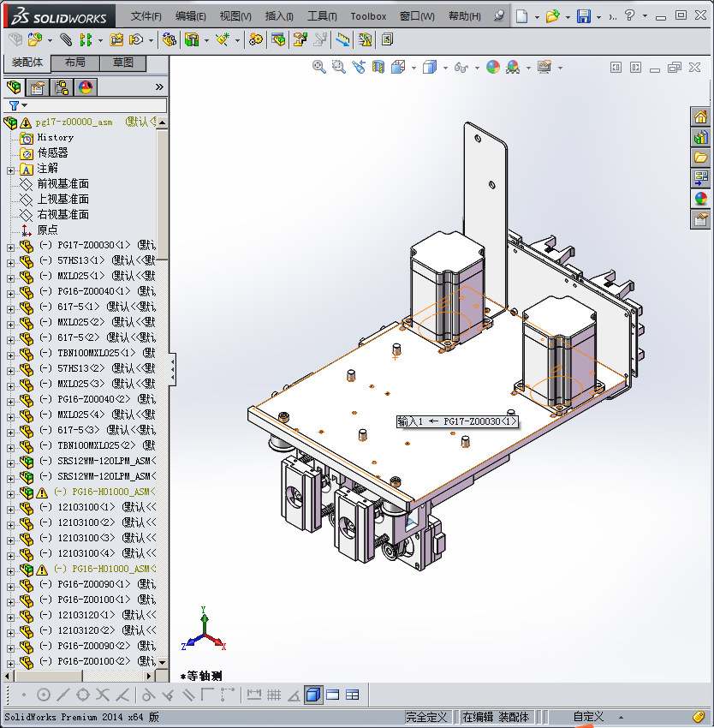Select the 前视基准面 plane
Screen dimensions: 714x728
tap(63, 184)
